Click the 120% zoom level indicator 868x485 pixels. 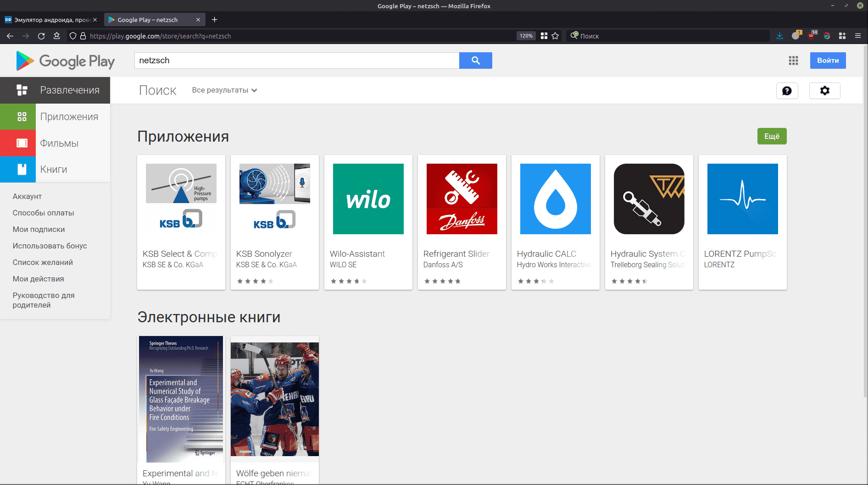[526, 36]
